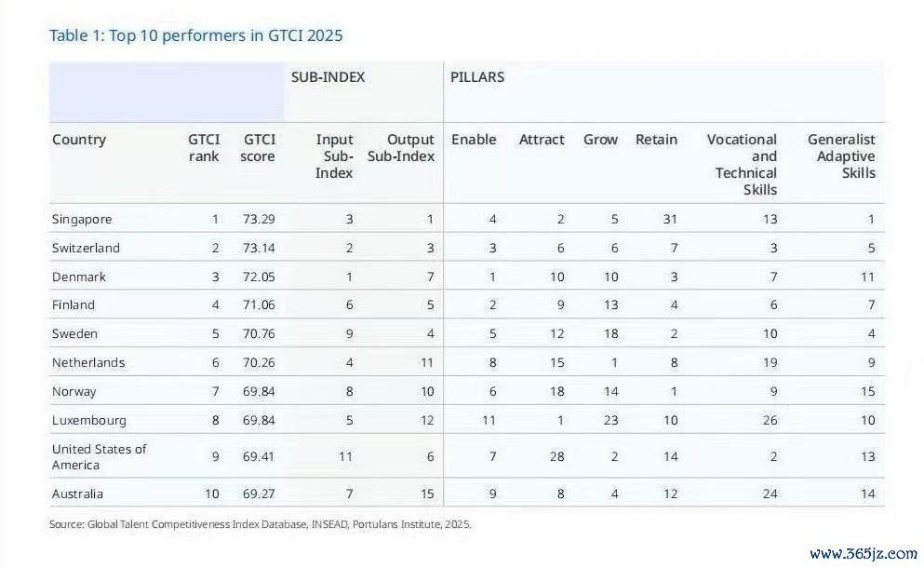Click the Retain pillar column header
This screenshot has height=568, width=924.
click(x=656, y=140)
